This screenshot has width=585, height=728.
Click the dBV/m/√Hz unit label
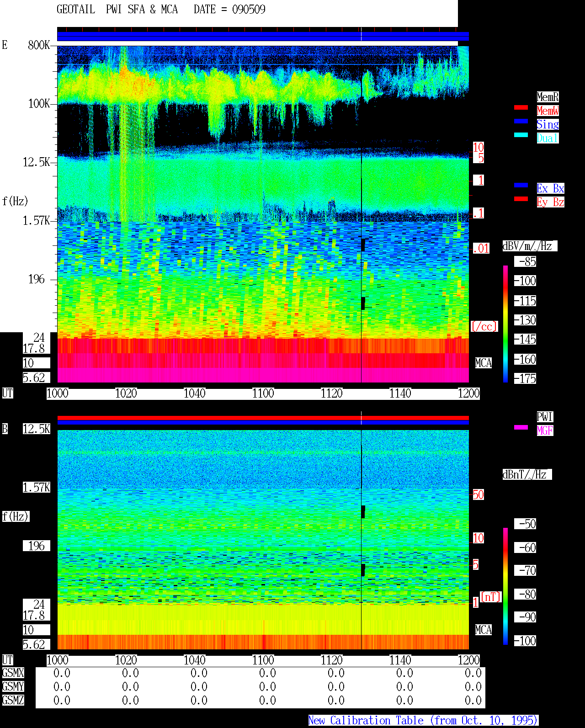pyautogui.click(x=530, y=246)
